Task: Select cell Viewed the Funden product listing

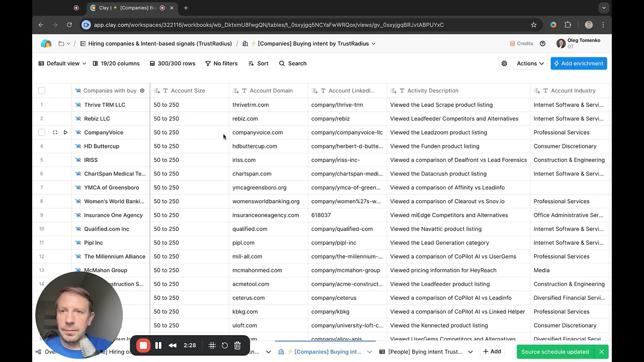Action: [458, 146]
